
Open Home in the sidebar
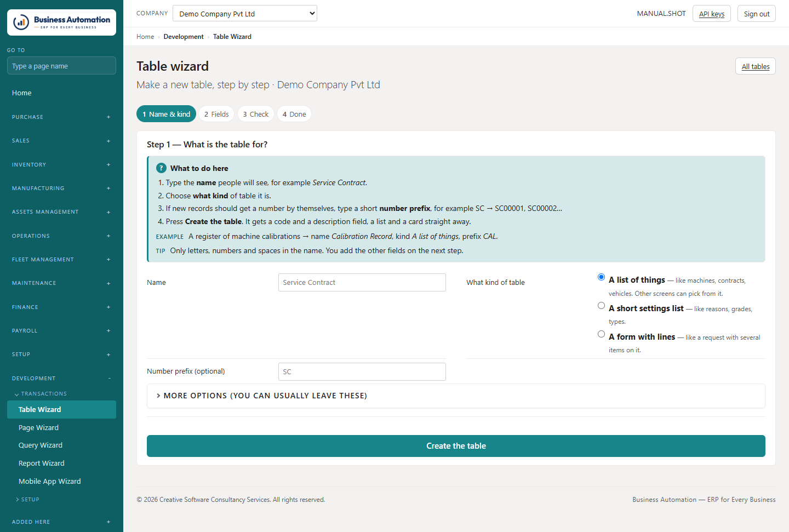coord(61,93)
